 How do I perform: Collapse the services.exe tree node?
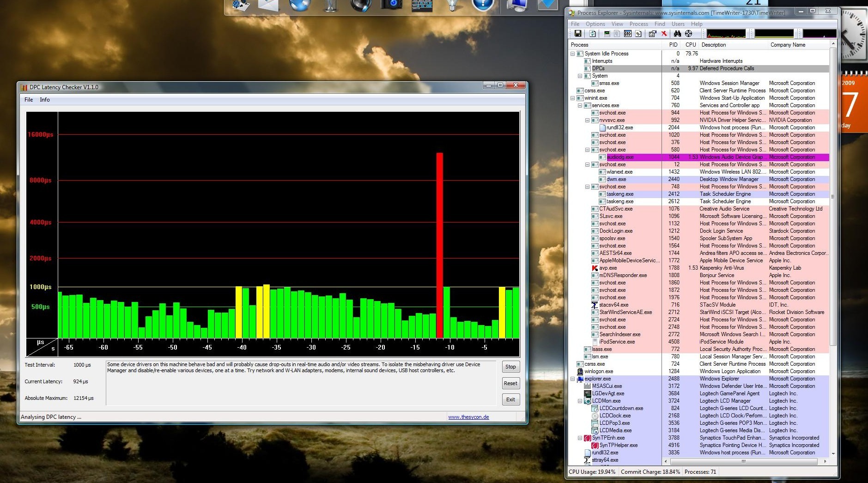coord(580,105)
